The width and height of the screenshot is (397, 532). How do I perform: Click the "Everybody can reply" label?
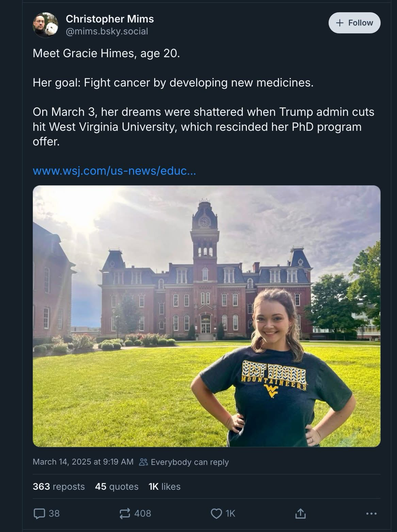click(x=190, y=462)
